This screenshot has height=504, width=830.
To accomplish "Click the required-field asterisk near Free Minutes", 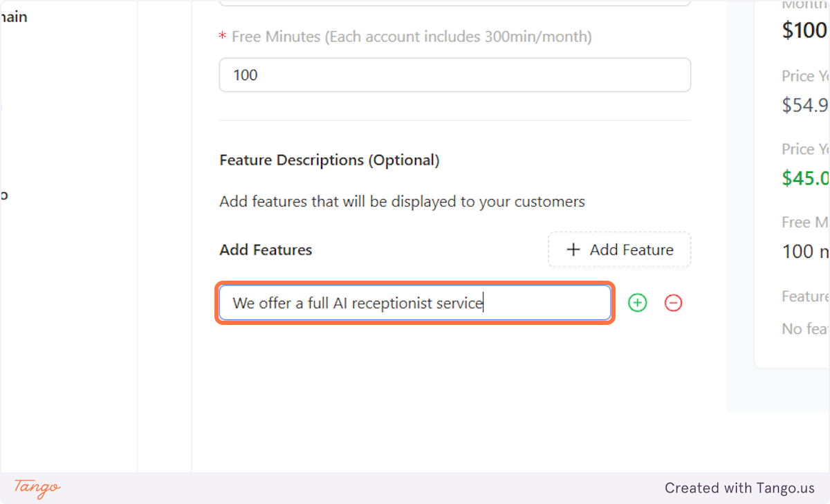I will (221, 37).
